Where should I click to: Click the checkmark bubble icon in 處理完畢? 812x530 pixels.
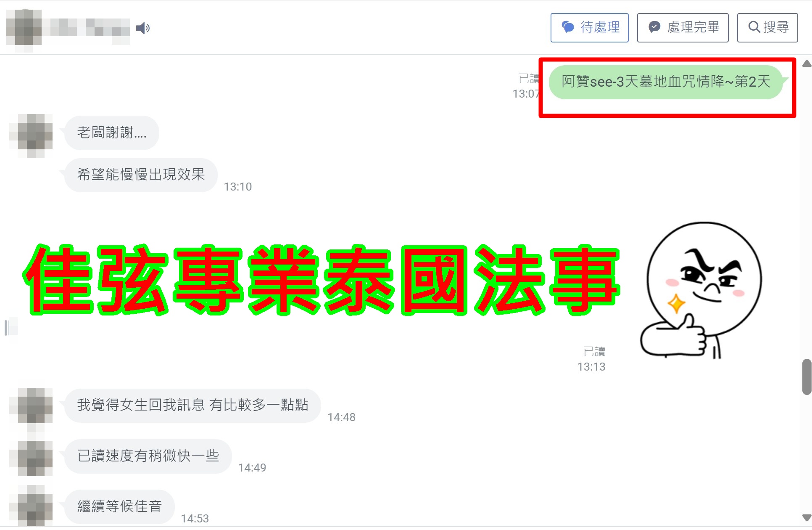click(654, 27)
